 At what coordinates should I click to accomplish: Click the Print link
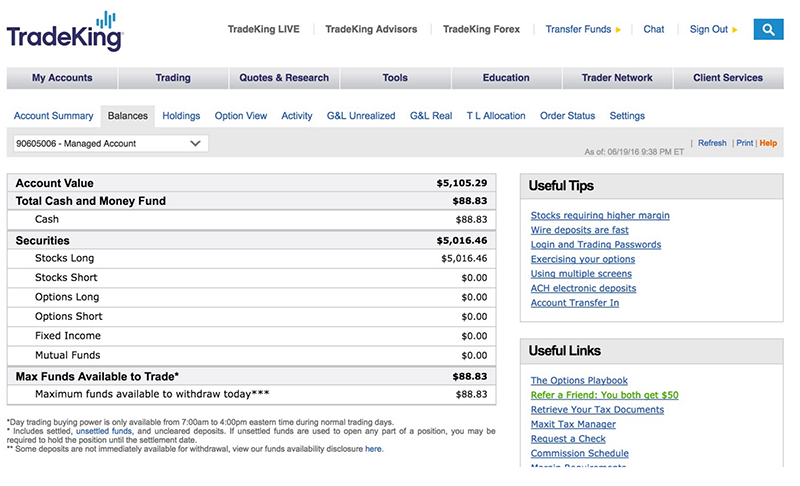click(x=744, y=143)
